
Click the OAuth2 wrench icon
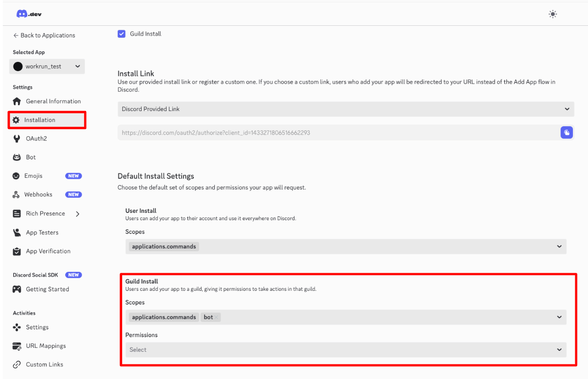click(17, 139)
